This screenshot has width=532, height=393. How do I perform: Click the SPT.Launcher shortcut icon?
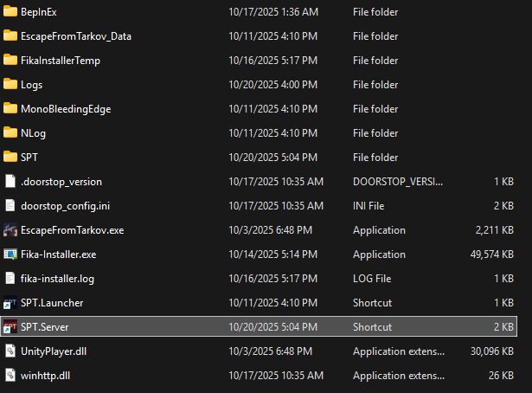point(10,303)
